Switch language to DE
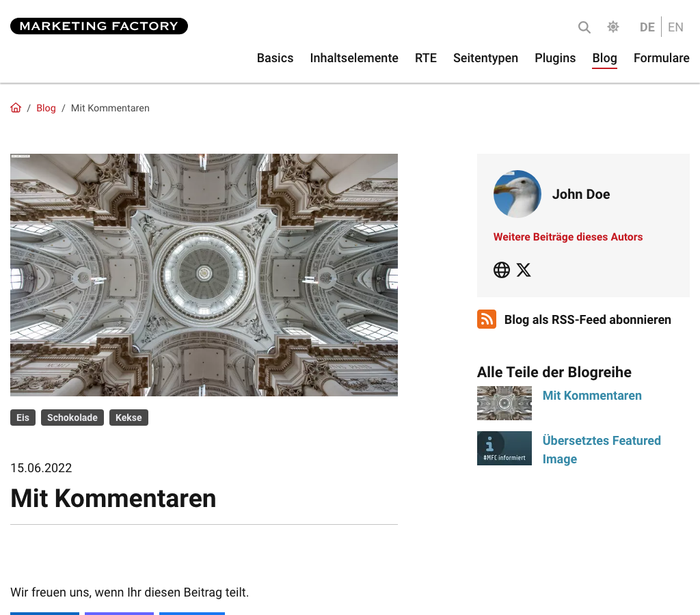This screenshot has height=615, width=700. (x=647, y=27)
